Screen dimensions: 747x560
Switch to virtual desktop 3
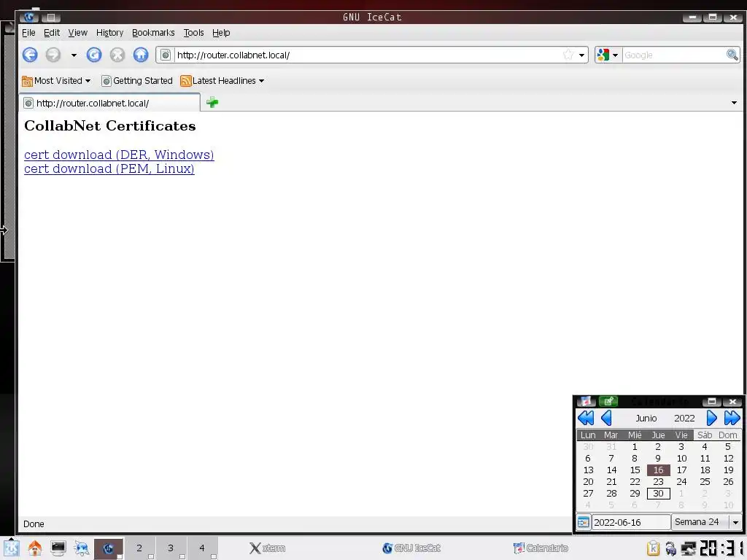coord(171,548)
